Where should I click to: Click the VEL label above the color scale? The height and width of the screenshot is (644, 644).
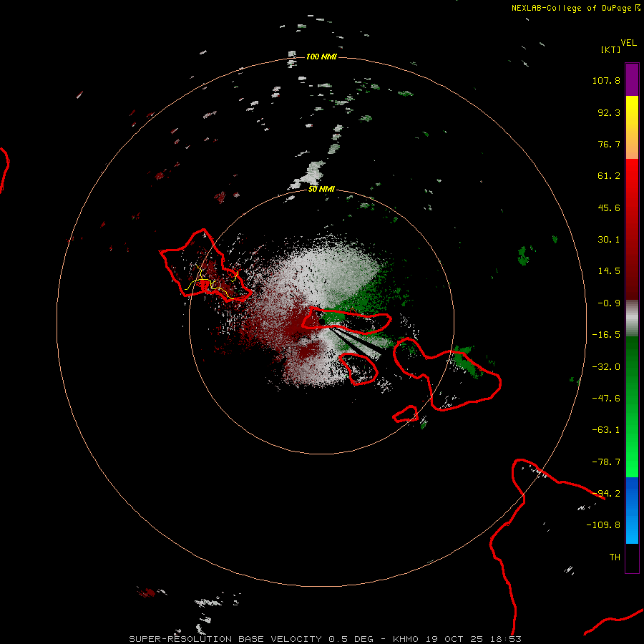(x=628, y=43)
